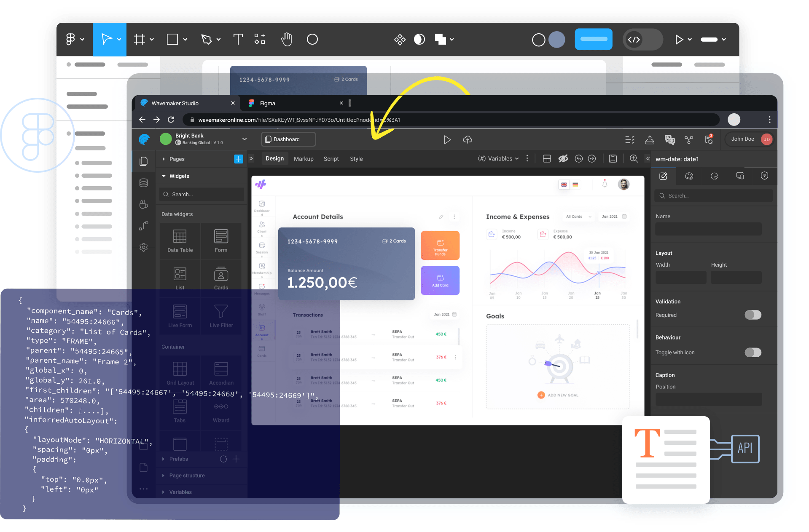Screen dimensions: 809x532
Task: Click the properties panel Search field
Action: 713,196
